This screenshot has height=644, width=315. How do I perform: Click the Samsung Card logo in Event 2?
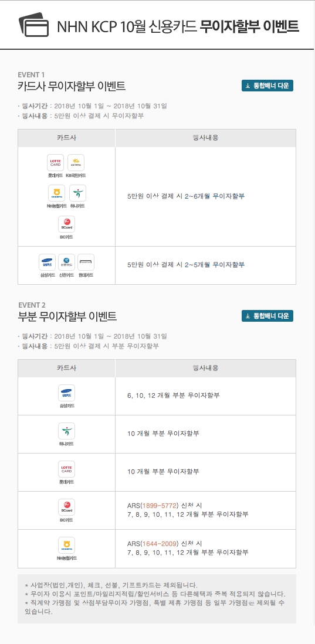point(67,393)
